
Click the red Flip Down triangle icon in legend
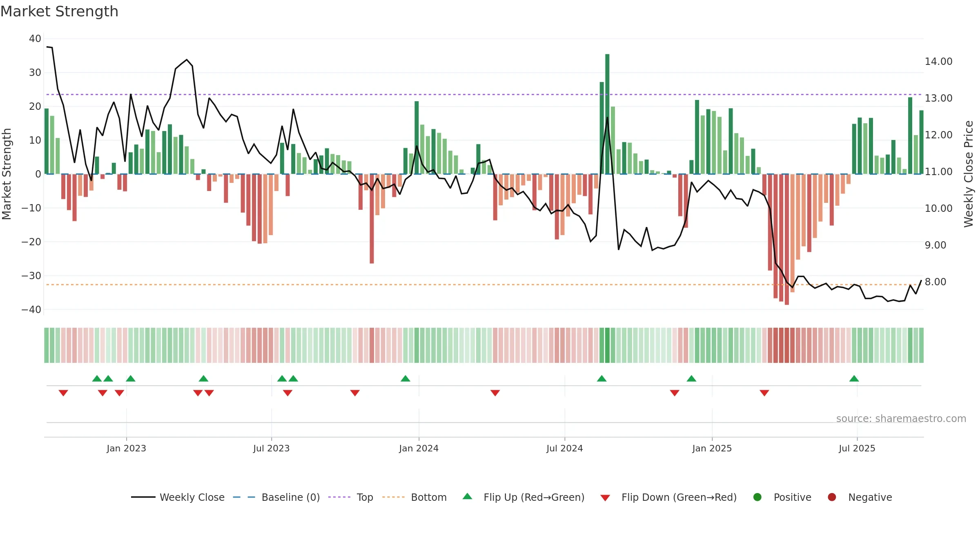[605, 498]
